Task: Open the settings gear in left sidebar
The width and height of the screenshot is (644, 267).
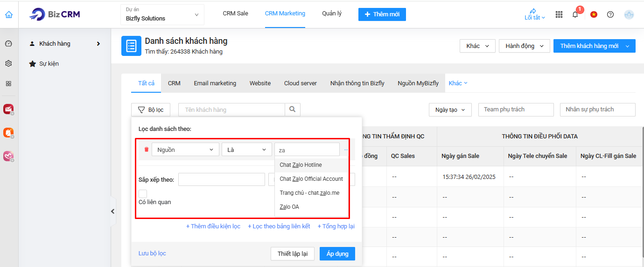Action: [8, 63]
